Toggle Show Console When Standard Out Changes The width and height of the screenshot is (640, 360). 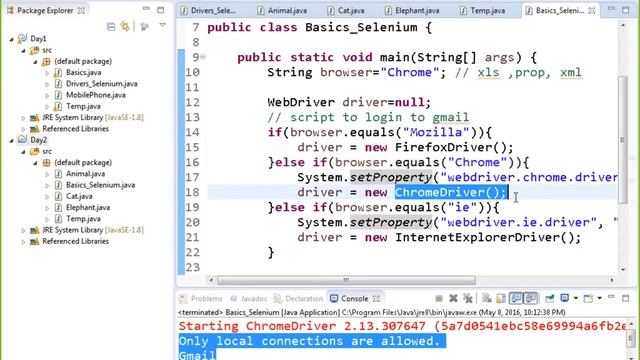click(x=516, y=298)
